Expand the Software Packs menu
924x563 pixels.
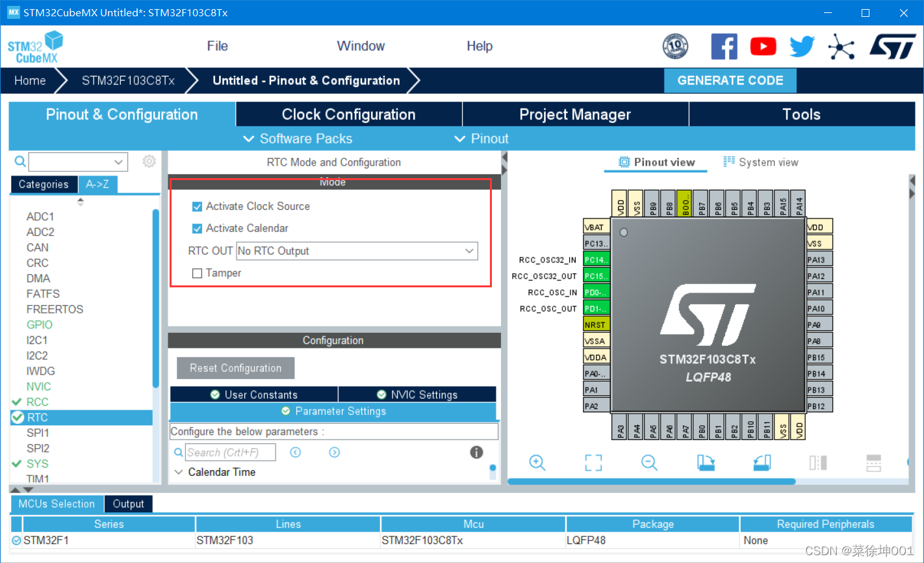(298, 138)
